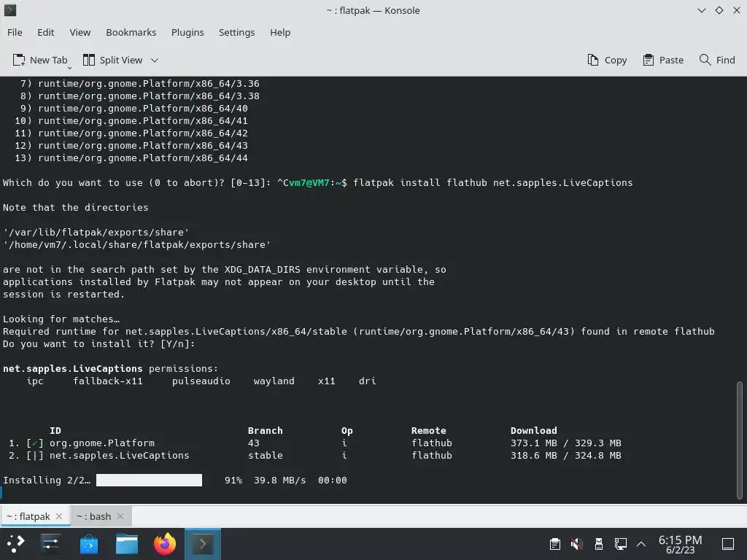The image size is (747, 560).
Task: Open System Settings from the taskbar
Action: point(50,544)
